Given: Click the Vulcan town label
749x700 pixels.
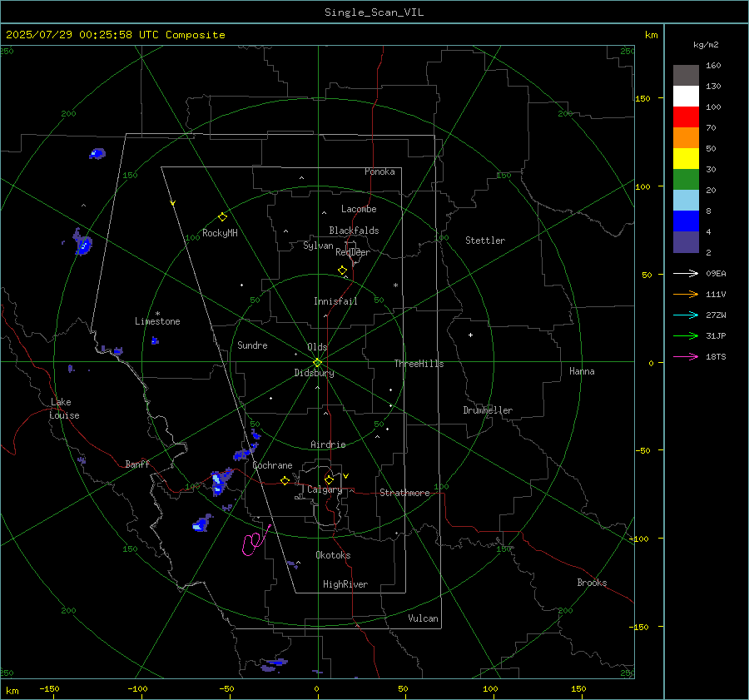Looking at the screenshot, I should pos(424,618).
